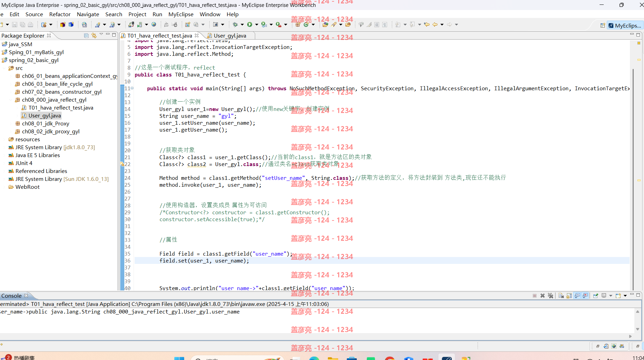Switch to the User_gyl.java editor tab
This screenshot has width=644, height=360.
pos(230,35)
